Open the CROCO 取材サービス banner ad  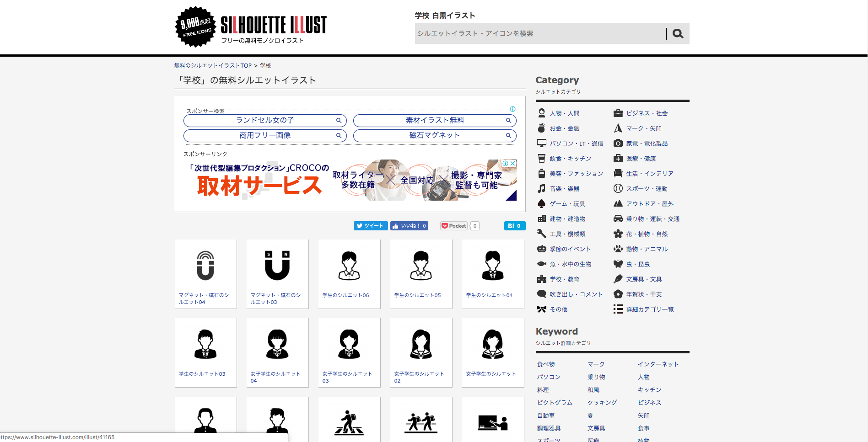click(x=350, y=180)
